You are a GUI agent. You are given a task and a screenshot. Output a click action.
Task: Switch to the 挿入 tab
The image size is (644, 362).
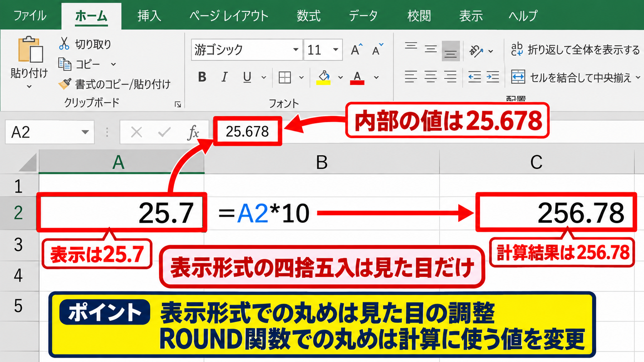tap(149, 16)
